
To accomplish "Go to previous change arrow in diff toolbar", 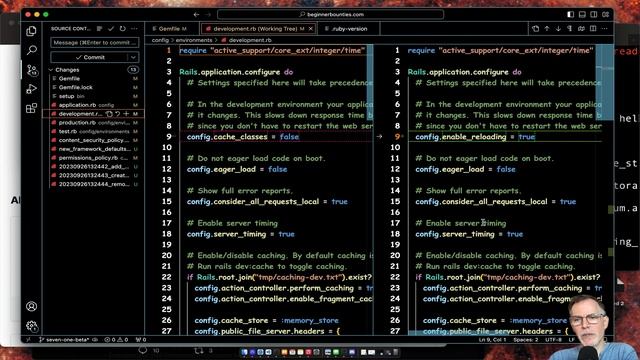I will pos(547,29).
